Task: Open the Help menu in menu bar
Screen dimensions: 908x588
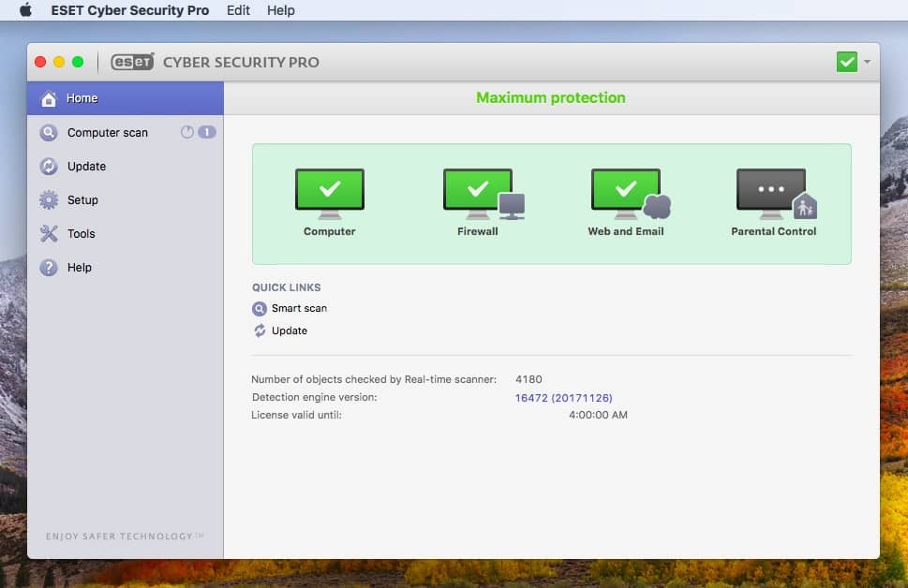Action: [279, 10]
